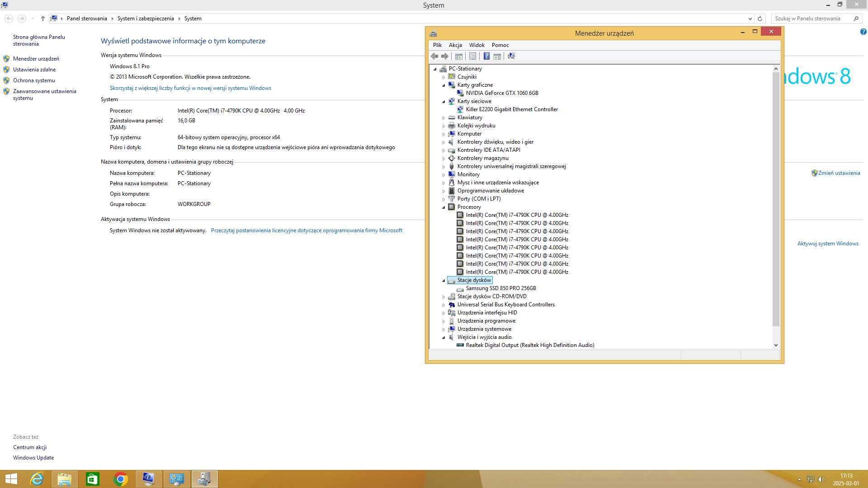
Task: Expand the Czujniki node
Action: (x=443, y=77)
